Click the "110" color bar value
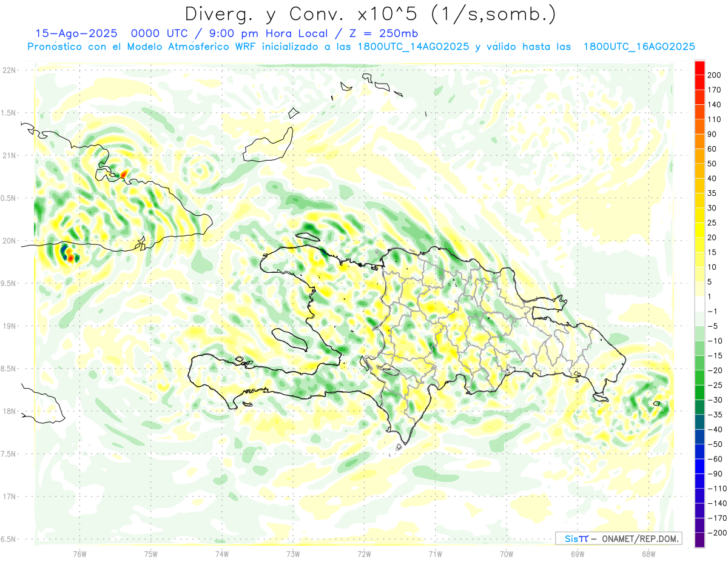The image size is (728, 562). 714,119
